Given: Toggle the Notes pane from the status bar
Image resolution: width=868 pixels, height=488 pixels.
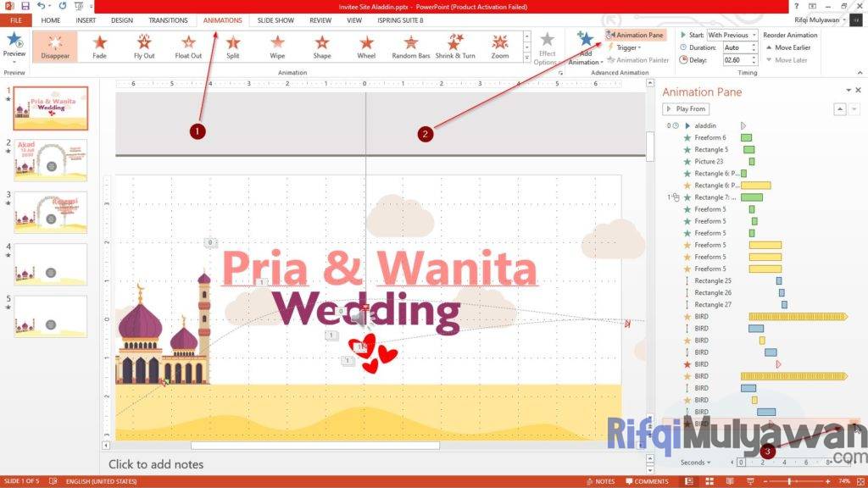Looking at the screenshot, I should point(602,480).
